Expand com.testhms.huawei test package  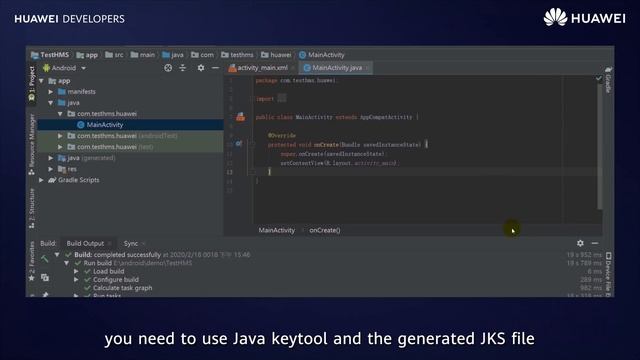coord(60,147)
